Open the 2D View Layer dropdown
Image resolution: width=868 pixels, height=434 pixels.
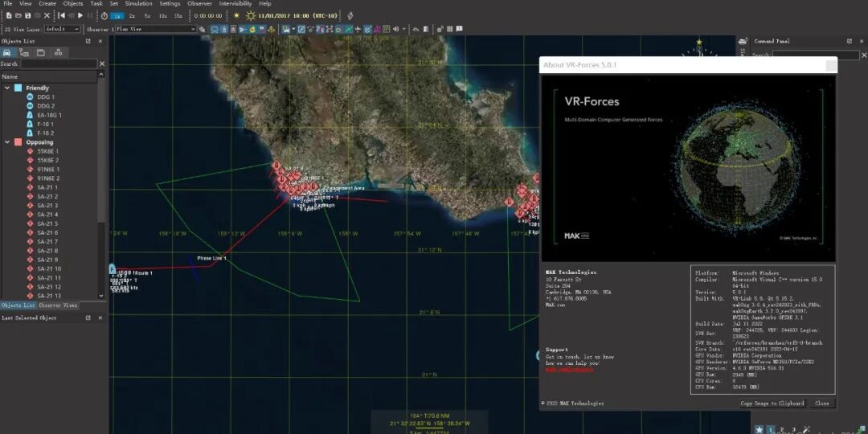62,29
